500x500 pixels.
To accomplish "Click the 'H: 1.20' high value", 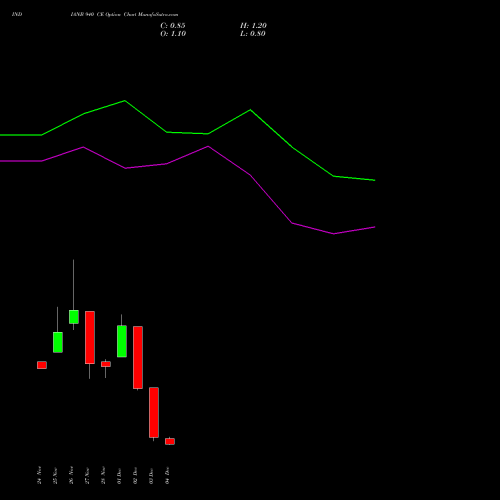I will tap(253, 26).
